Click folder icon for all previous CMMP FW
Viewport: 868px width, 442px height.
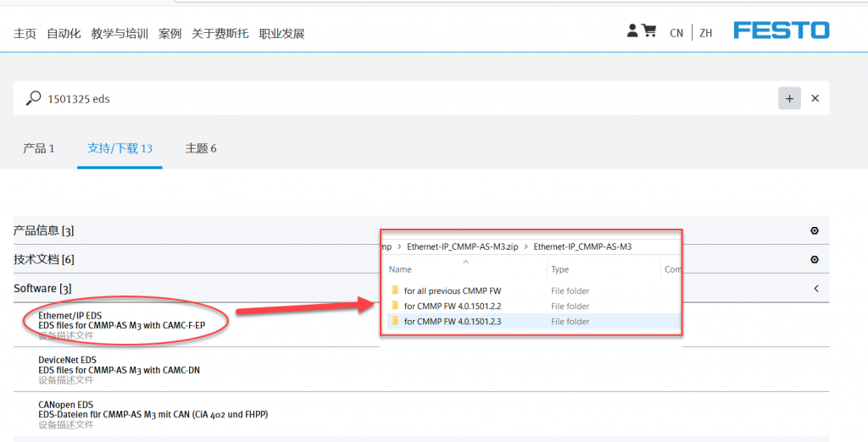coord(395,290)
